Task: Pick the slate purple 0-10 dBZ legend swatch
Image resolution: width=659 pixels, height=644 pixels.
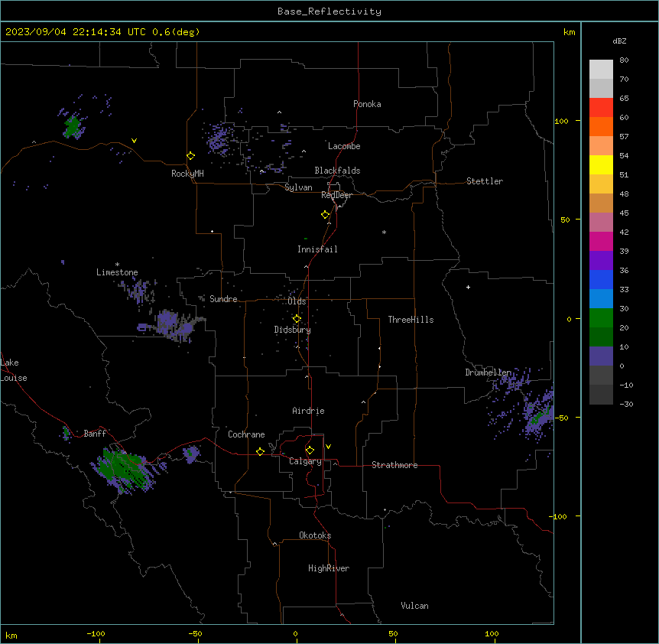Action: coord(601,356)
